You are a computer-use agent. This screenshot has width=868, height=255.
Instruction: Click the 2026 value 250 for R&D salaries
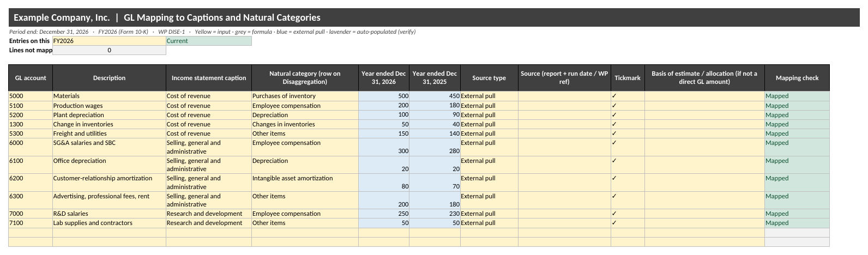(384, 214)
